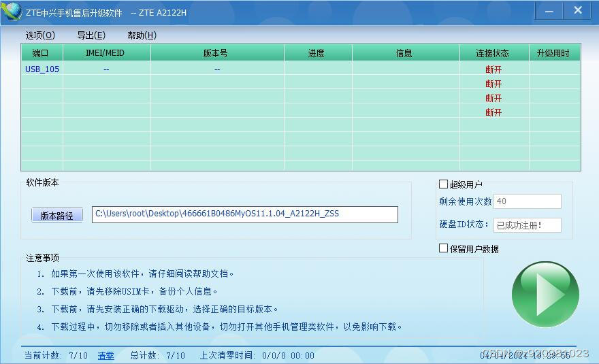This screenshot has width=599, height=364.
Task: Close the ZTE upgrade software window
Action: pos(578,11)
